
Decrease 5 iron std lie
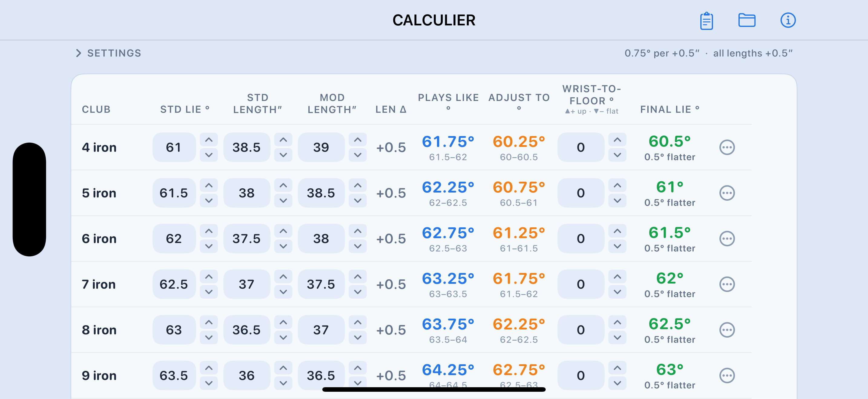209,201
